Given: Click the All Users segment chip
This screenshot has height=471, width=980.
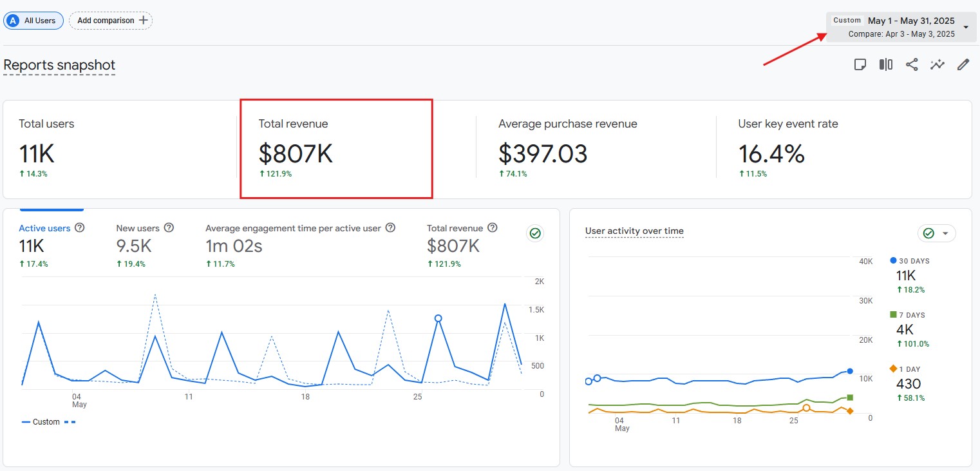Looking at the screenshot, I should [x=33, y=21].
